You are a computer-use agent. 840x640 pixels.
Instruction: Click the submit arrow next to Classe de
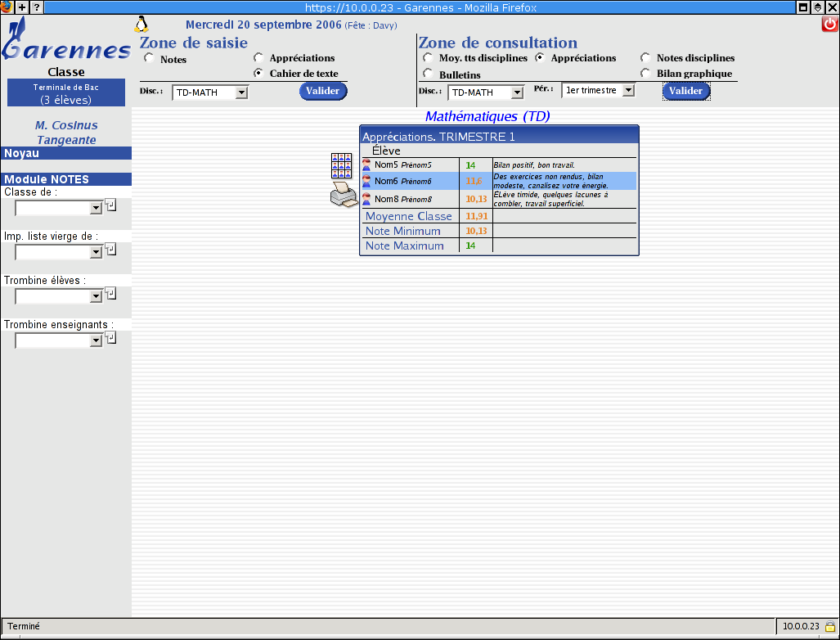[111, 205]
